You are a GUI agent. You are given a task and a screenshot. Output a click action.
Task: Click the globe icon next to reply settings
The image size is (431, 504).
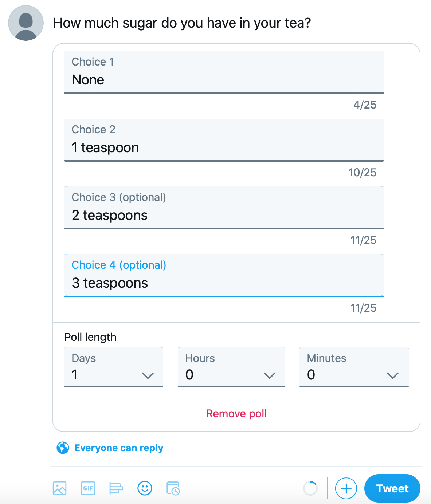(63, 448)
